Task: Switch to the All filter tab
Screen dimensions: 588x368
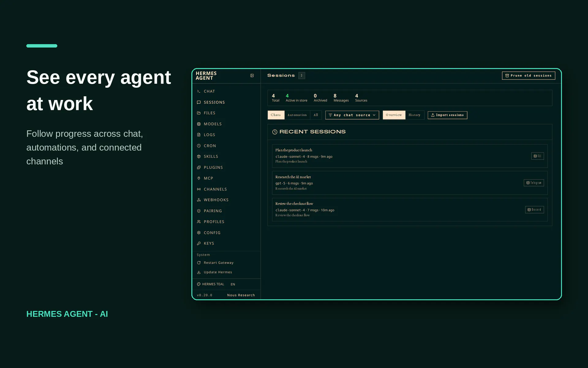Action: click(316, 115)
